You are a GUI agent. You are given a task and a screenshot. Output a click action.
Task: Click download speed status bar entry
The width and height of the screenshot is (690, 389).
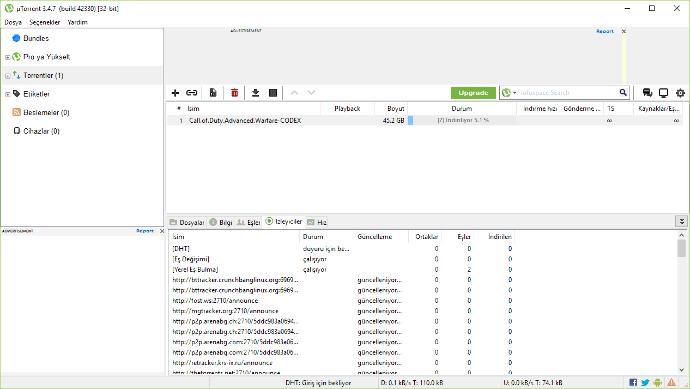(x=412, y=383)
